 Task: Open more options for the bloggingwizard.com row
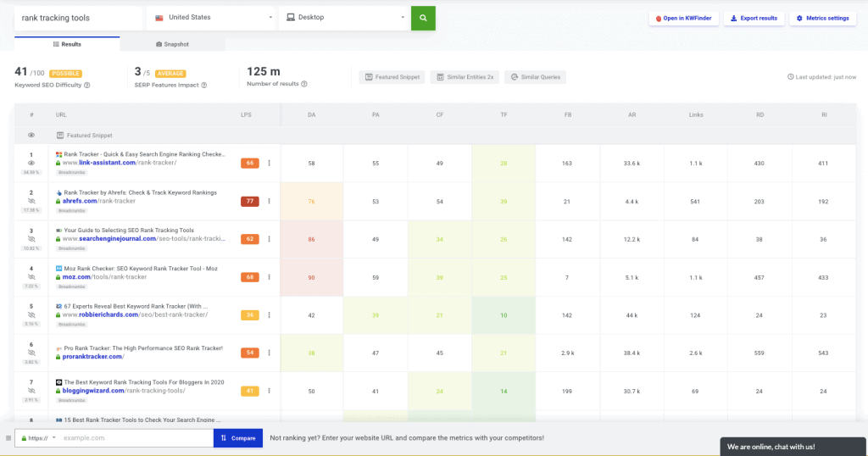pos(269,391)
